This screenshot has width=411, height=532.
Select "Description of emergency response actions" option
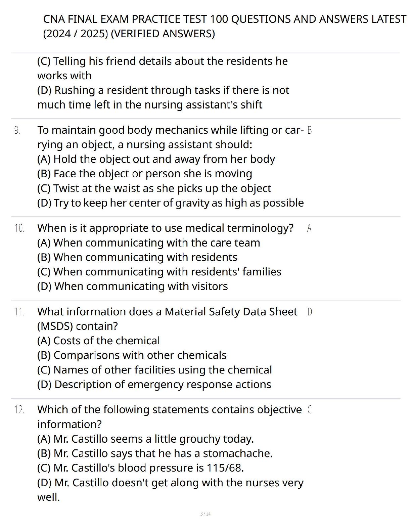pyautogui.click(x=154, y=385)
